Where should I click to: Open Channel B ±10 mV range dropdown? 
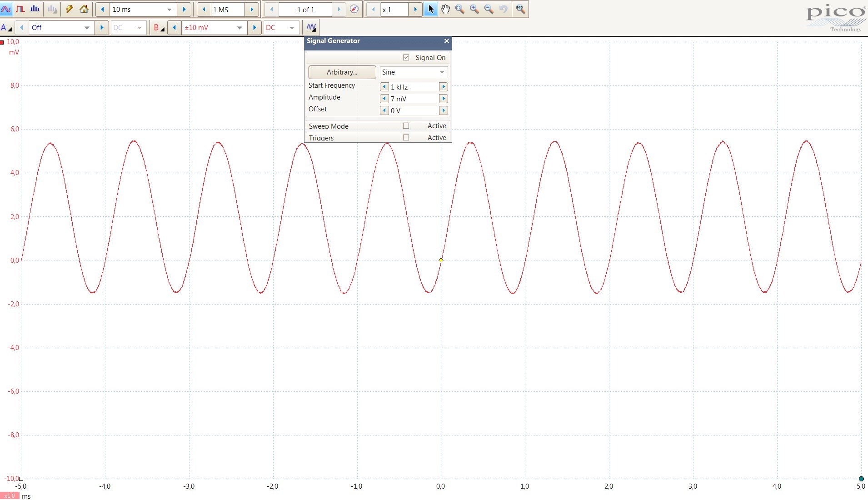(x=214, y=28)
